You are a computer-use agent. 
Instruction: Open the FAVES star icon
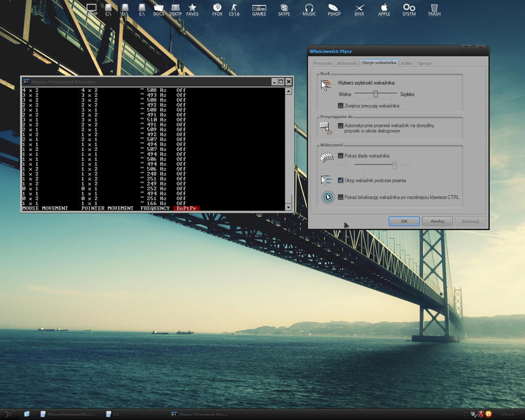[192, 10]
